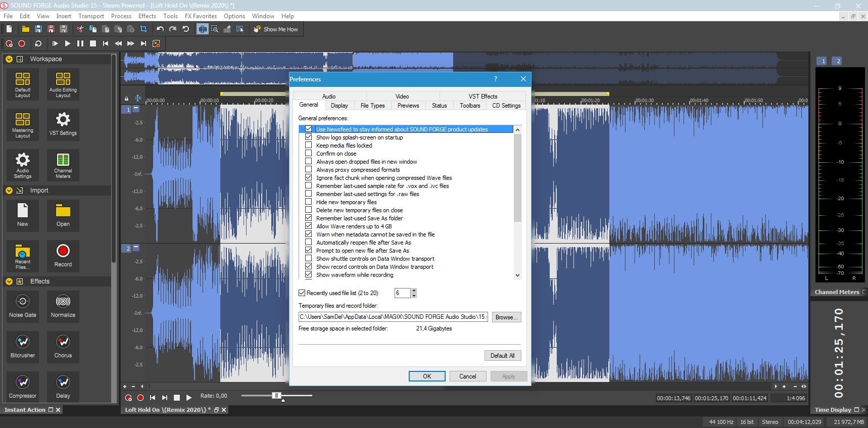Click the Undo arrow icon
868x428 pixels.
[160, 29]
